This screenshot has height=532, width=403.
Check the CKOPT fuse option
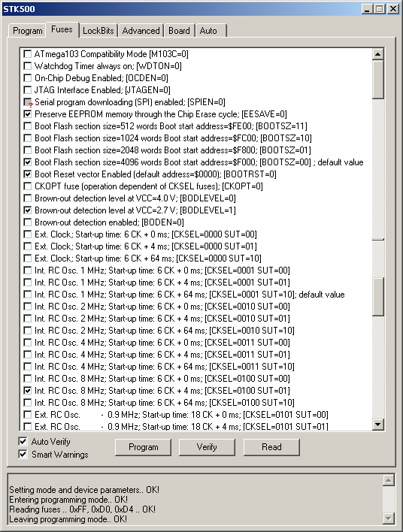tap(27, 186)
